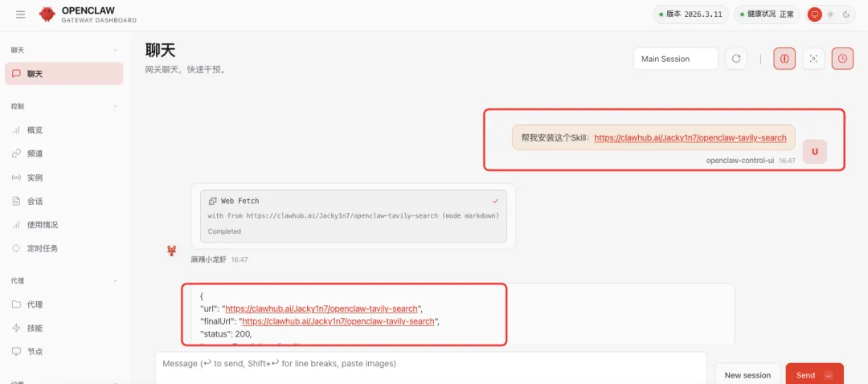The image size is (868, 384).
Task: Expand the Web Fetch tool card
Action: pyautogui.click(x=353, y=216)
